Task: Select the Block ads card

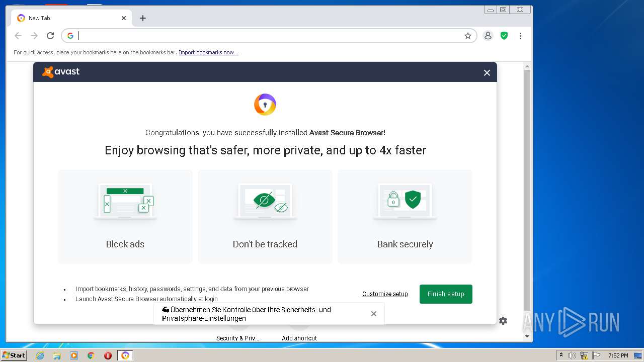Action: point(125,217)
